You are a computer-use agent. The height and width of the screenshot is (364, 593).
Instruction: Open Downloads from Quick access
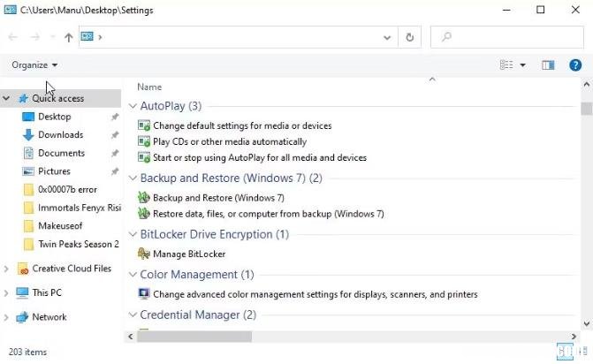pyautogui.click(x=60, y=134)
